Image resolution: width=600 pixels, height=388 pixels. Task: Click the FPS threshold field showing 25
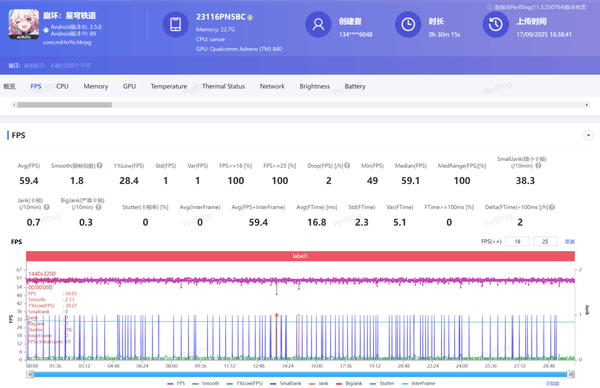coord(545,241)
